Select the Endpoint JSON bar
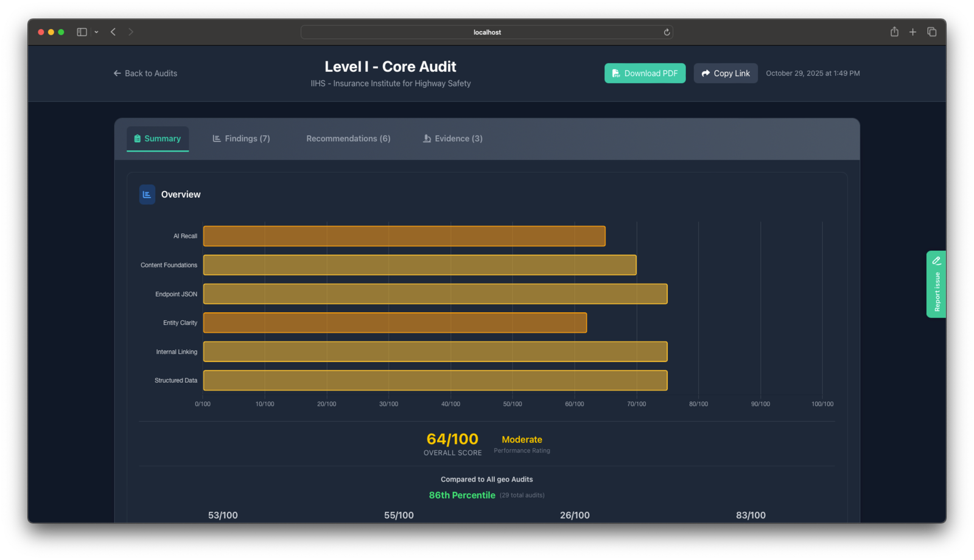This screenshot has width=974, height=560. click(x=435, y=294)
